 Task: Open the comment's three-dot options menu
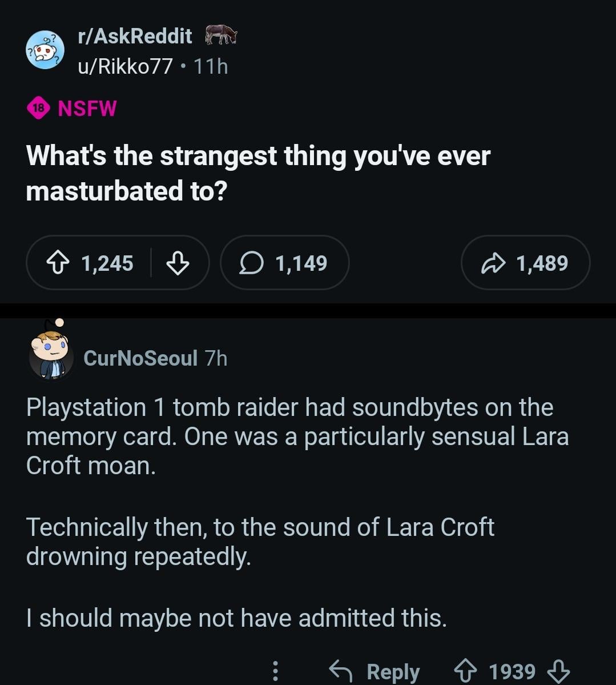275,671
